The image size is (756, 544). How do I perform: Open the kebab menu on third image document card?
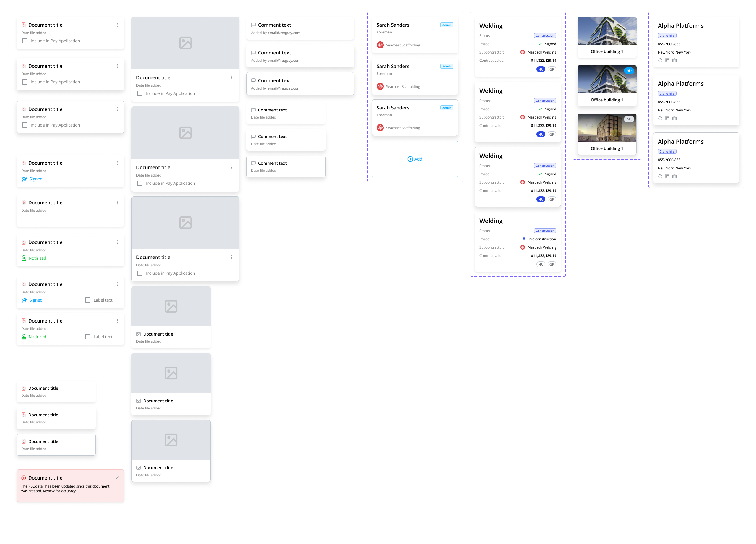(x=232, y=258)
